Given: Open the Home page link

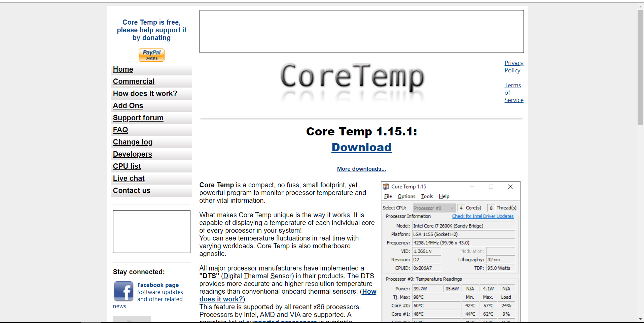Looking at the screenshot, I should pos(123,69).
